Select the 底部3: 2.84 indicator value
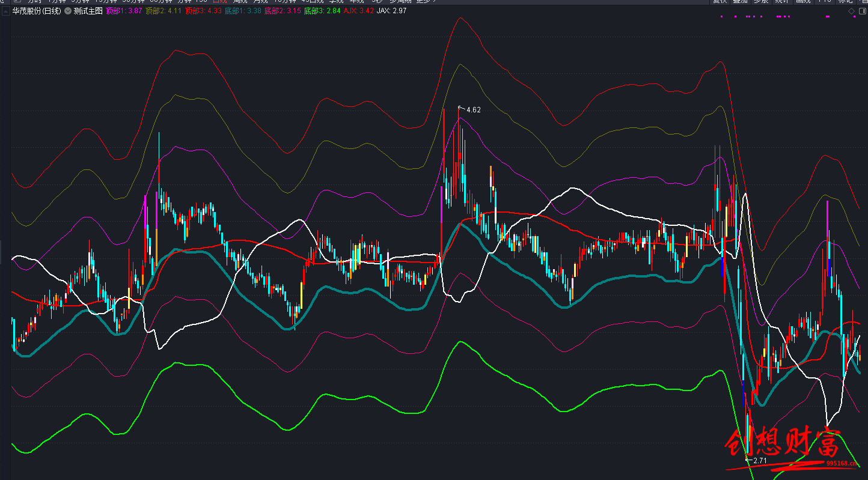Image resolution: width=868 pixels, height=480 pixels. (x=322, y=11)
